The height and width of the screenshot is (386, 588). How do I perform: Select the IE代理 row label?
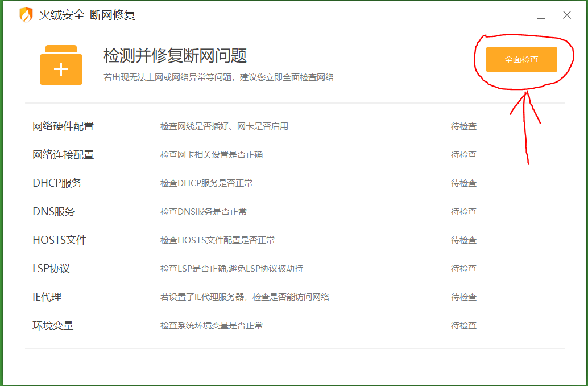47,297
